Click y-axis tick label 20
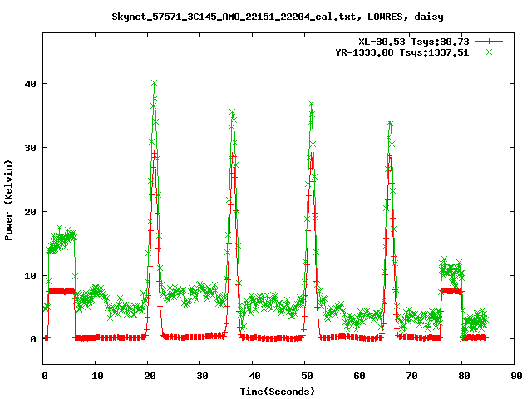 click(31, 212)
